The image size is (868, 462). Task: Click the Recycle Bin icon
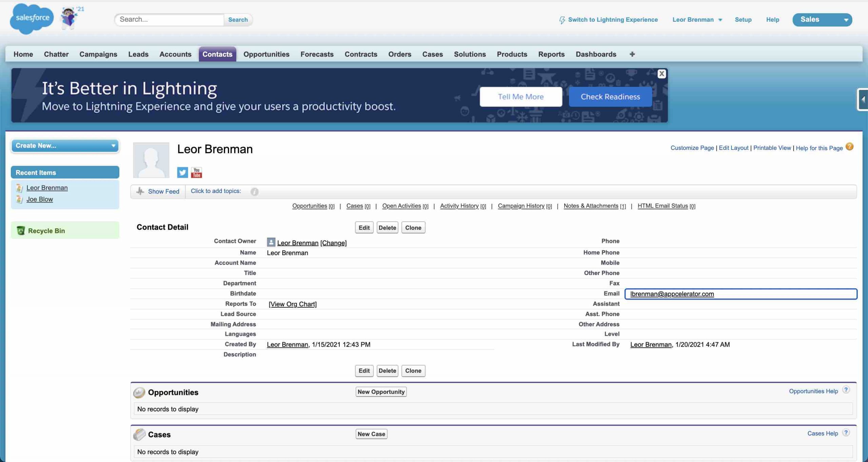pyautogui.click(x=21, y=230)
